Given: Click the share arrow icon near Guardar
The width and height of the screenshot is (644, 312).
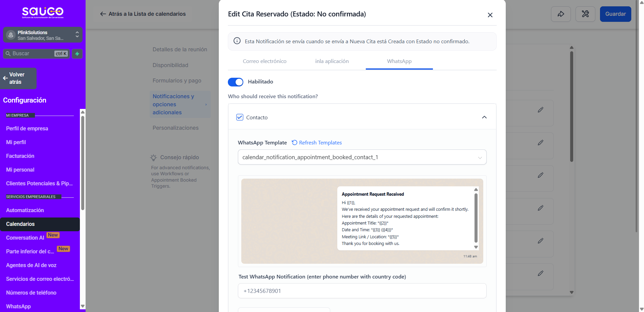Looking at the screenshot, I should [x=560, y=14].
